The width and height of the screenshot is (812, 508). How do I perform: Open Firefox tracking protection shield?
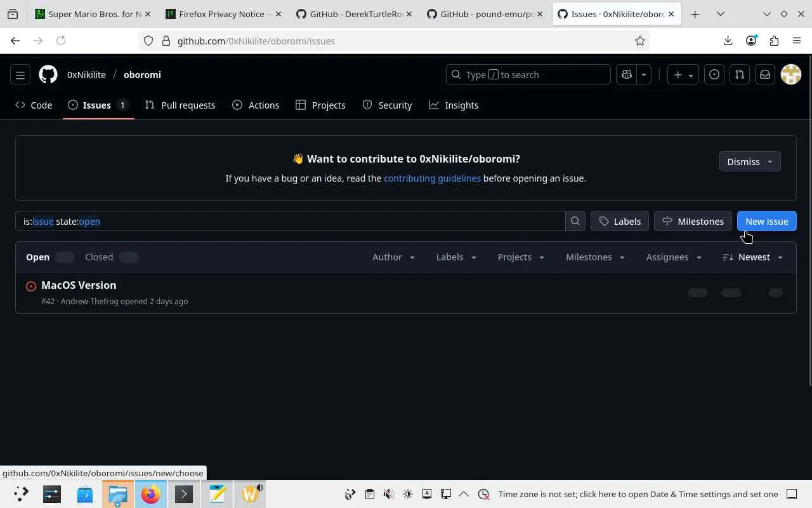coord(148,41)
